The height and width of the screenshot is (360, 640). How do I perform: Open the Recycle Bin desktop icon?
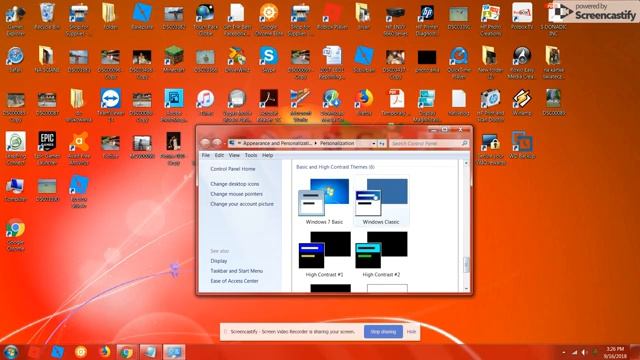click(47, 16)
